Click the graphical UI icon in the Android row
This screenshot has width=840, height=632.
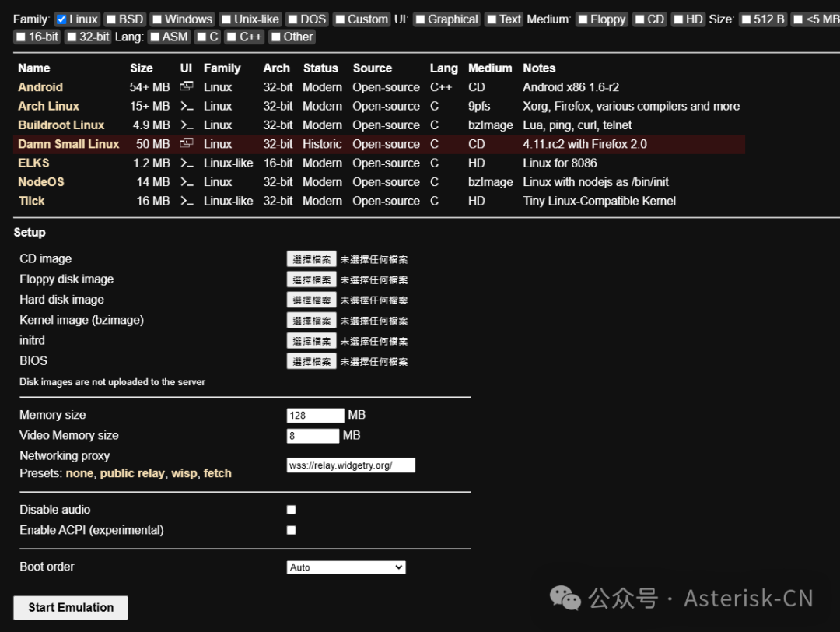[x=187, y=86]
